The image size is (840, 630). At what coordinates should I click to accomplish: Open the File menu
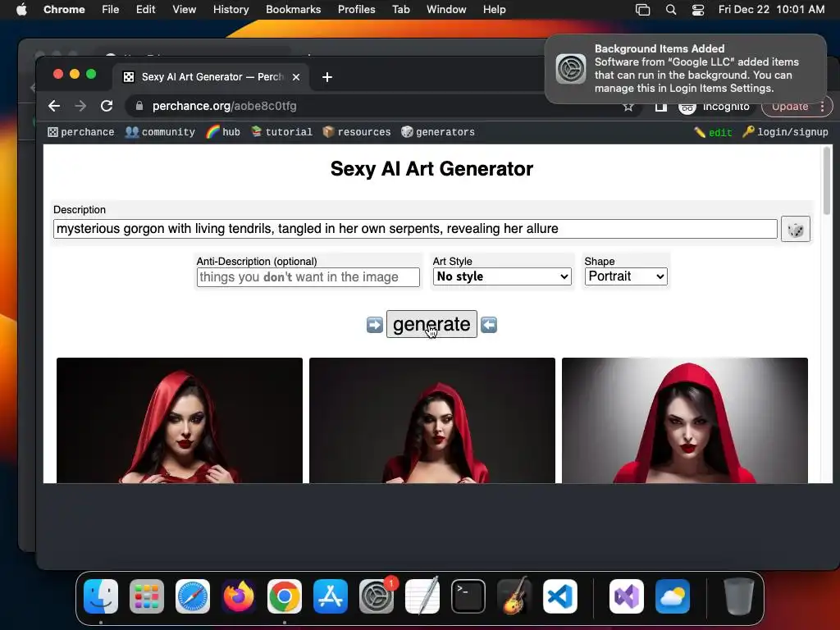click(111, 10)
